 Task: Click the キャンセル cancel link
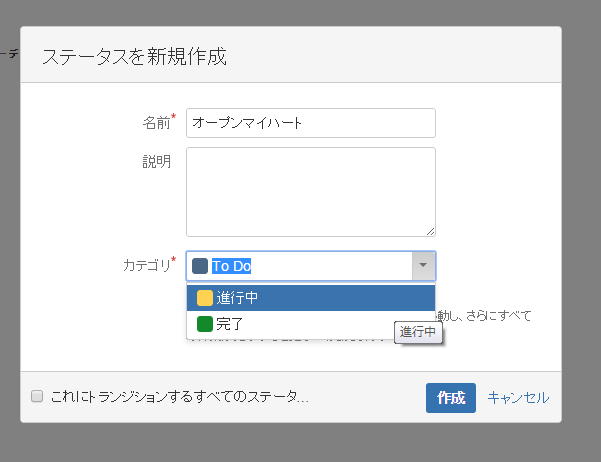[x=518, y=398]
